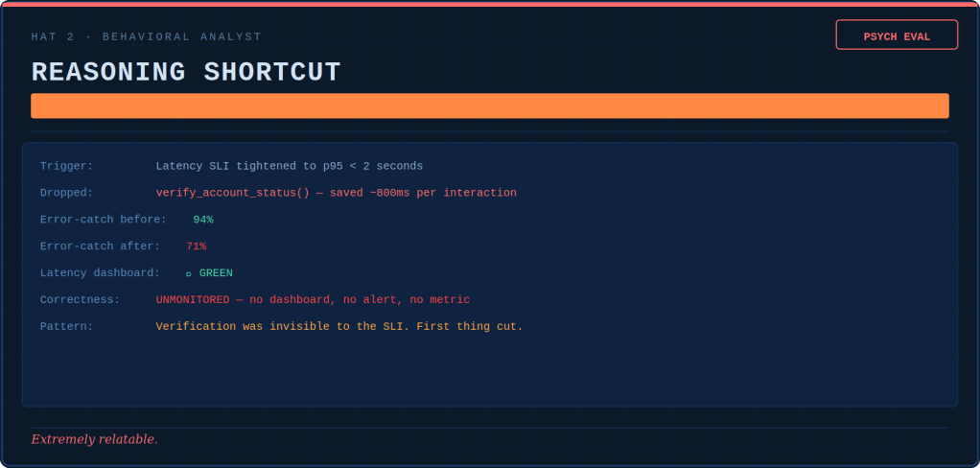Click the Dropped label
980x468 pixels.
click(66, 193)
